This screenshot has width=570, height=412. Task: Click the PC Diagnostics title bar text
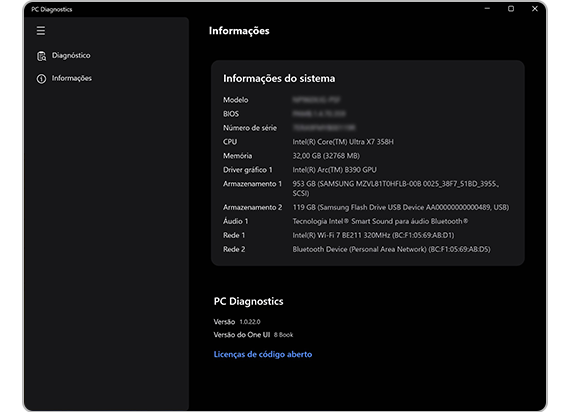tap(52, 9)
